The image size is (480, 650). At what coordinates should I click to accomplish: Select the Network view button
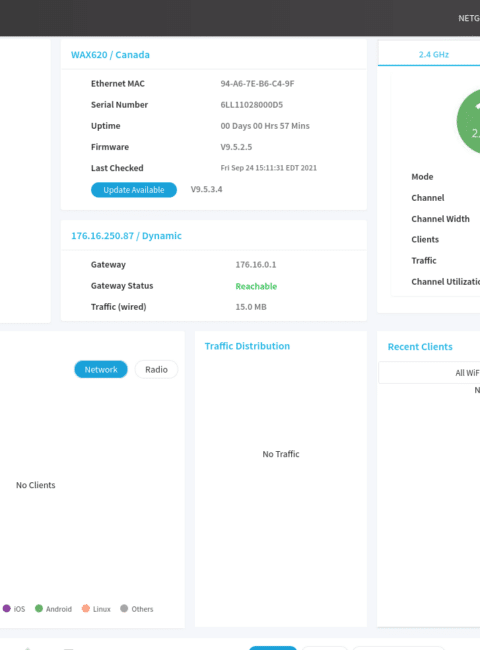101,369
